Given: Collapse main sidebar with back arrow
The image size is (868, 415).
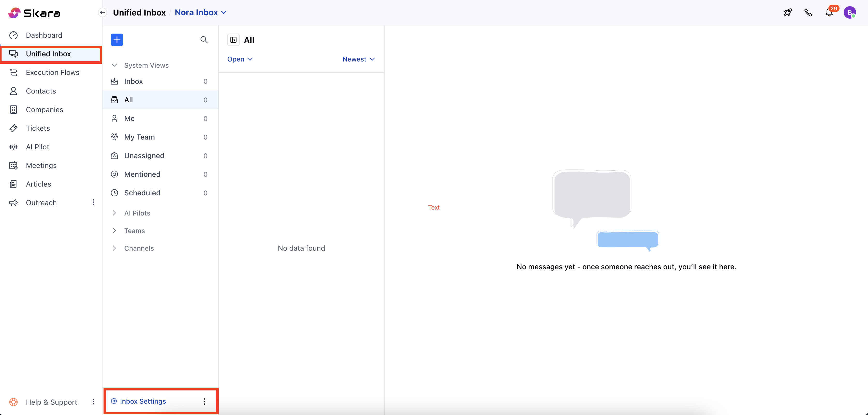Looking at the screenshot, I should pos(102,12).
